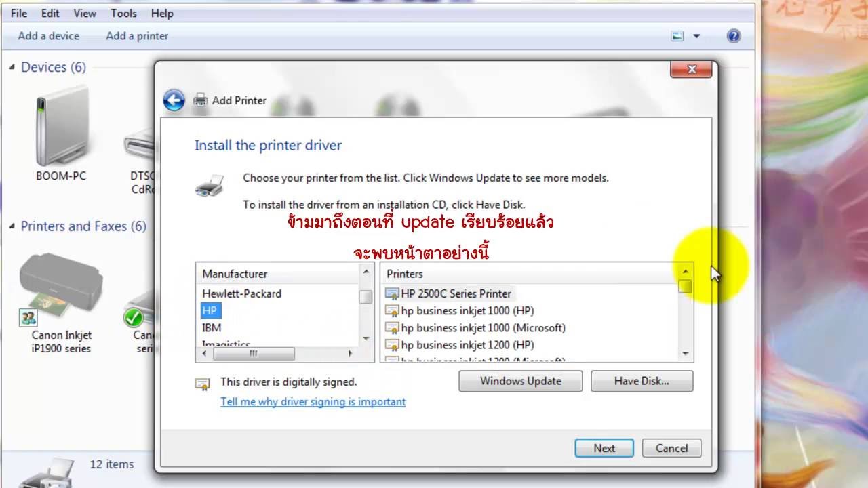868x488 pixels.
Task: Click Manufacturer list scroll left arrow
Action: click(x=204, y=354)
